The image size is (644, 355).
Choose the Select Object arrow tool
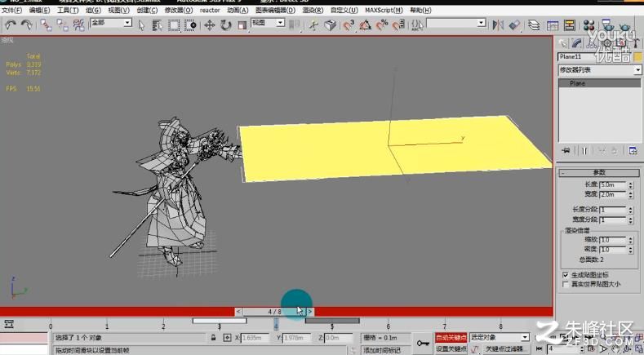tap(142, 25)
